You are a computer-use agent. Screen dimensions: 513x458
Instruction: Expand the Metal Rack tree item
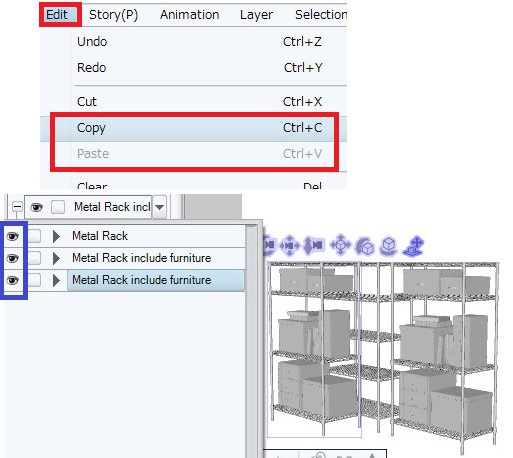(x=56, y=236)
